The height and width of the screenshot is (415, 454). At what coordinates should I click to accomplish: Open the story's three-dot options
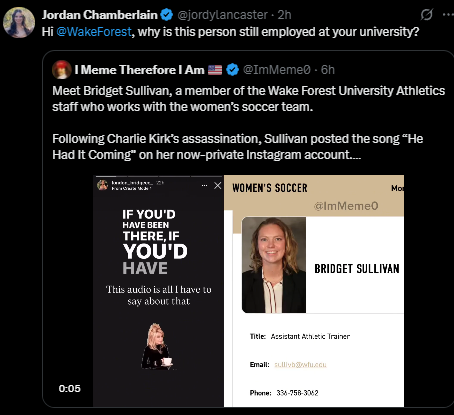(x=204, y=185)
